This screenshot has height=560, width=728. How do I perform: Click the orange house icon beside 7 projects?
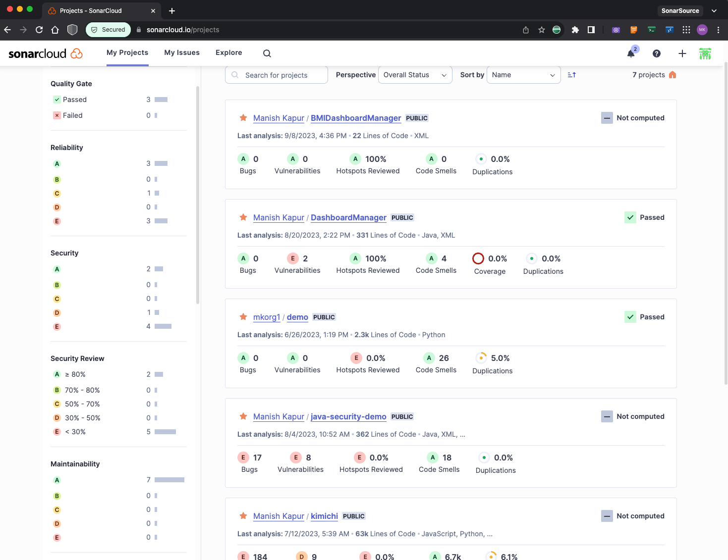[672, 74]
